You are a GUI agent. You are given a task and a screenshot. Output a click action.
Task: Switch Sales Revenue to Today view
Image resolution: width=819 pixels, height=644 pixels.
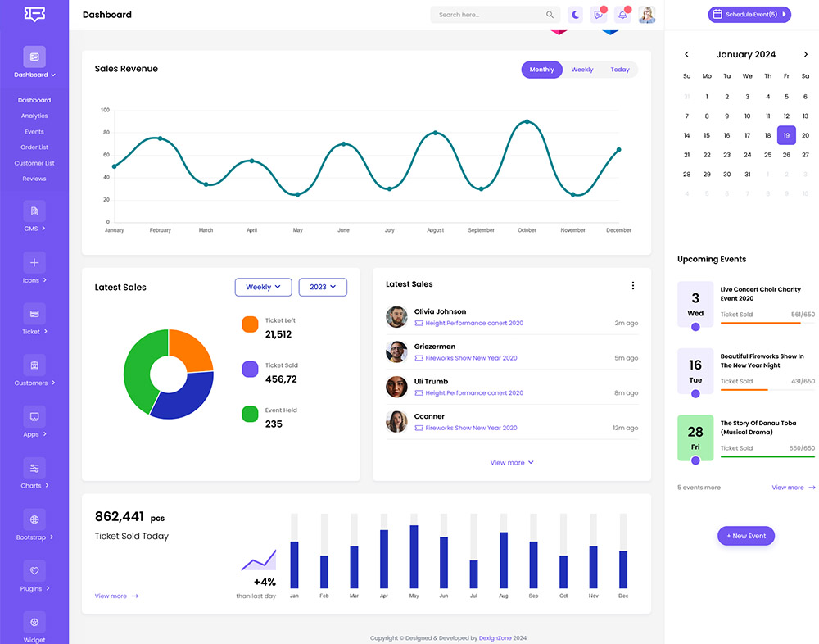click(x=620, y=70)
